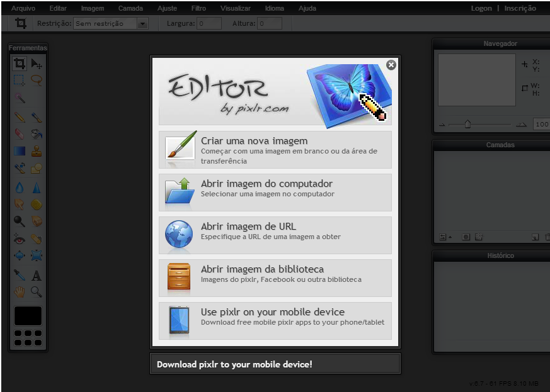This screenshot has width=550, height=392.
Task: Choose Abrir imagem de URL
Action: [x=275, y=235]
